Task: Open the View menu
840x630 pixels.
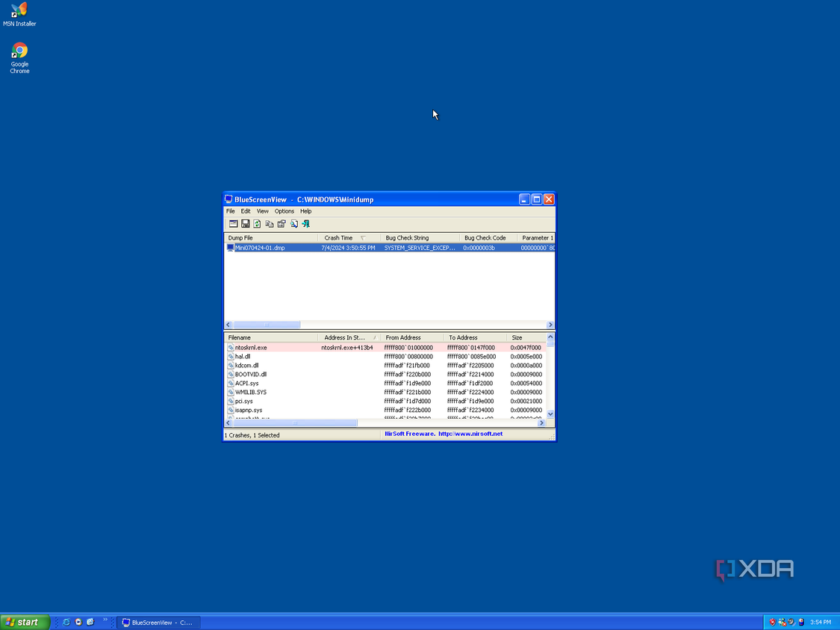Action: (262, 211)
